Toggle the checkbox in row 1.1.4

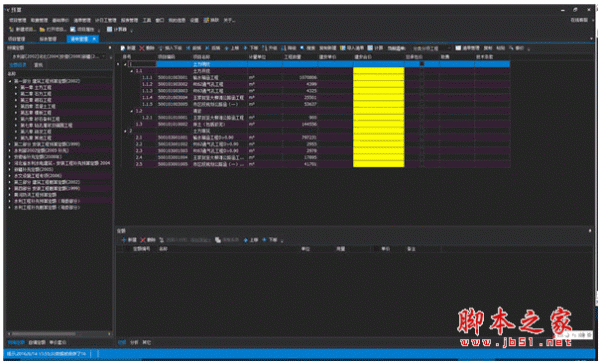pyautogui.click(x=422, y=97)
